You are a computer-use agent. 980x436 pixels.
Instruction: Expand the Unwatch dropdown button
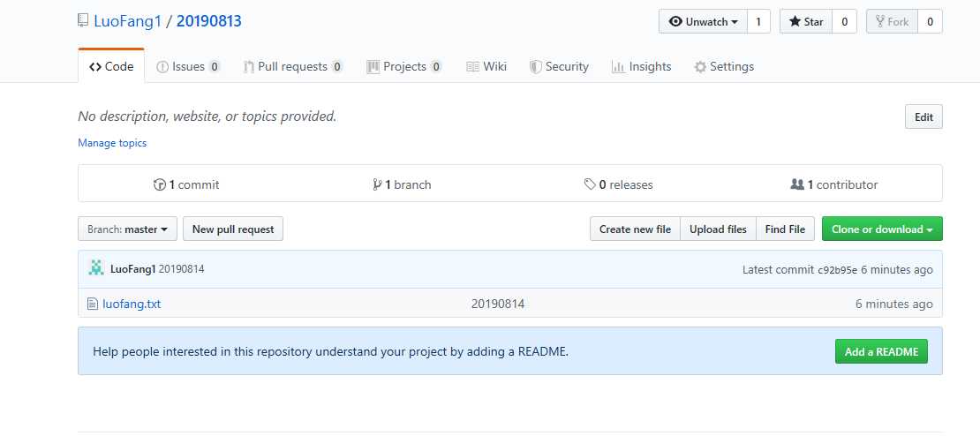click(703, 22)
